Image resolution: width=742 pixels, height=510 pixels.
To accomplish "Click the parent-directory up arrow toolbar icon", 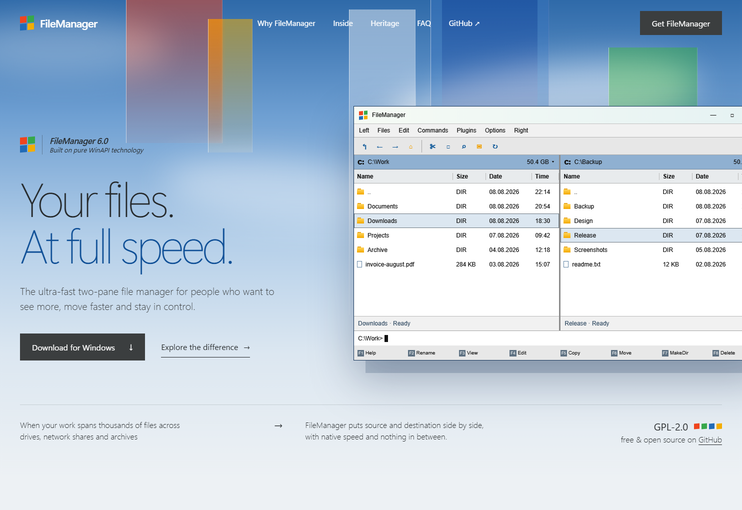I will pos(364,147).
